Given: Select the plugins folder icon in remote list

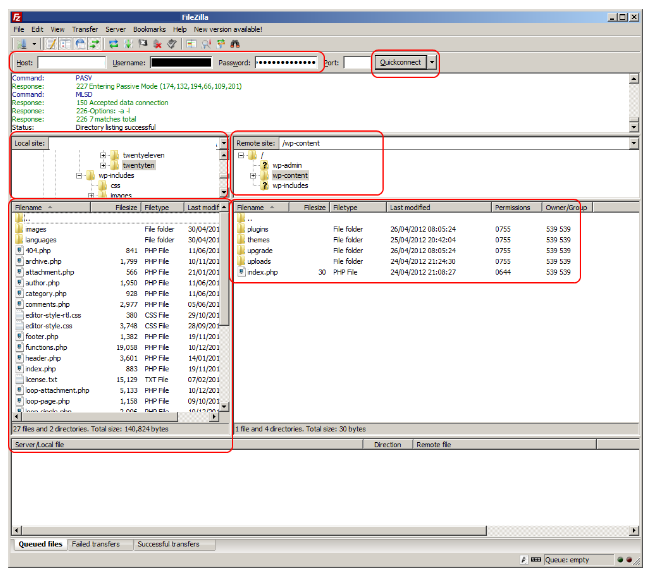Looking at the screenshot, I should point(241,229).
